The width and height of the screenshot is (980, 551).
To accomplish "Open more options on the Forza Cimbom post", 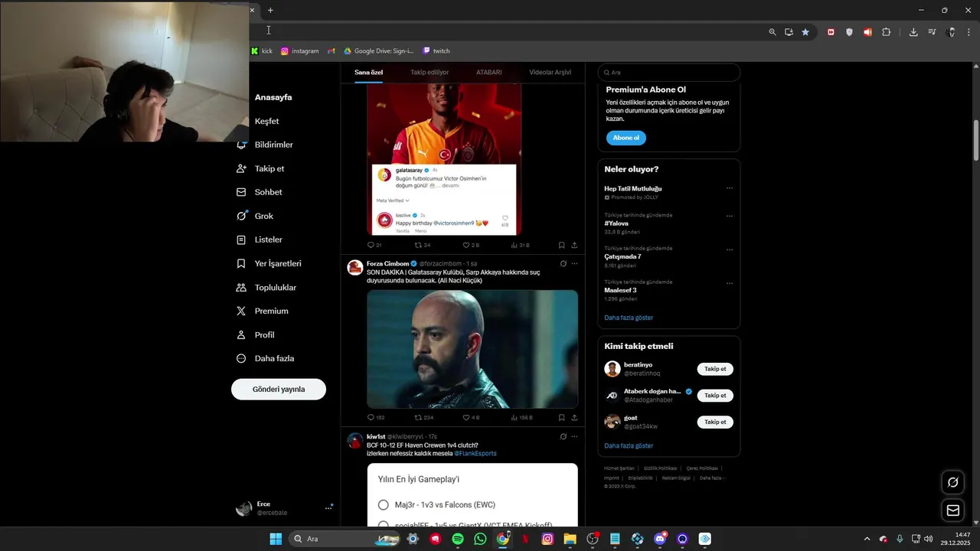I will pos(574,263).
